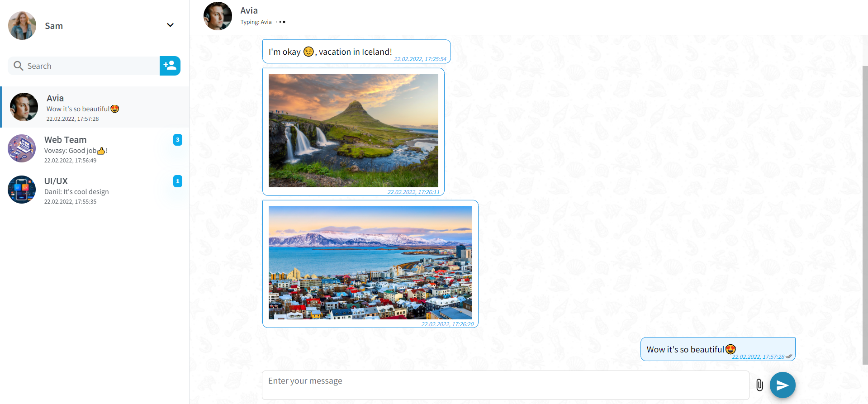Open the Kirkjufell waterfall photo
Viewport: 868px width, 404px height.
click(353, 131)
